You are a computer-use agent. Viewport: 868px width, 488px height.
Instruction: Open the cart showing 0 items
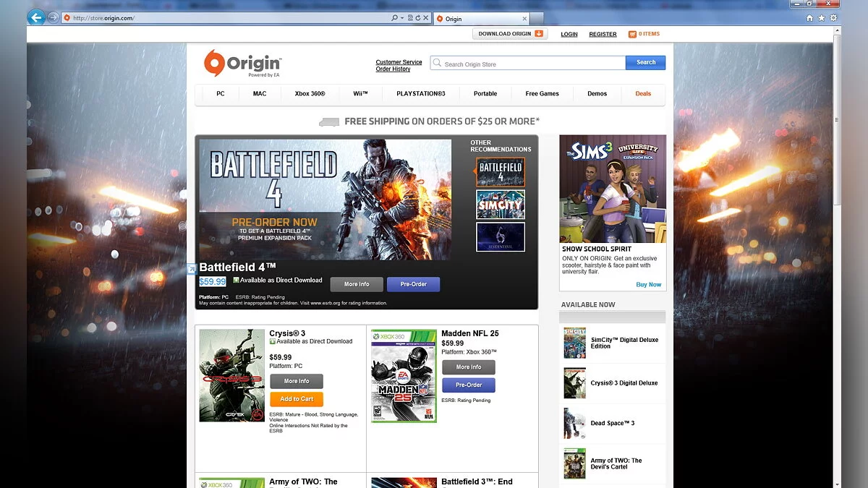click(x=644, y=34)
